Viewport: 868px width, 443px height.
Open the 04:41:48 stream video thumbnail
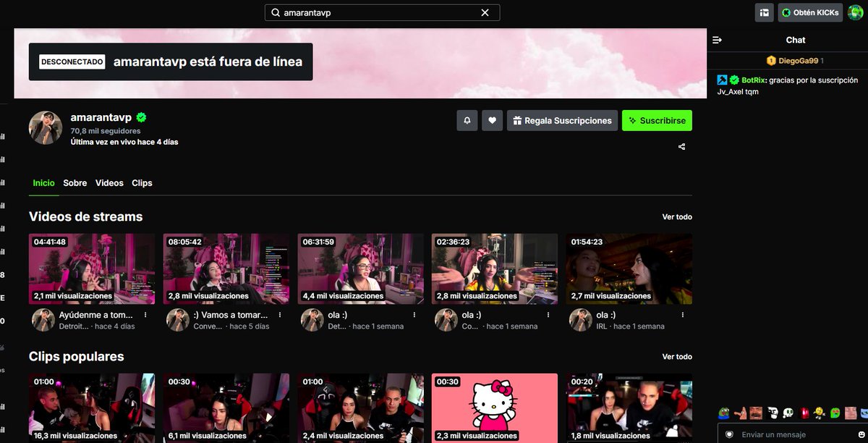pyautogui.click(x=92, y=268)
